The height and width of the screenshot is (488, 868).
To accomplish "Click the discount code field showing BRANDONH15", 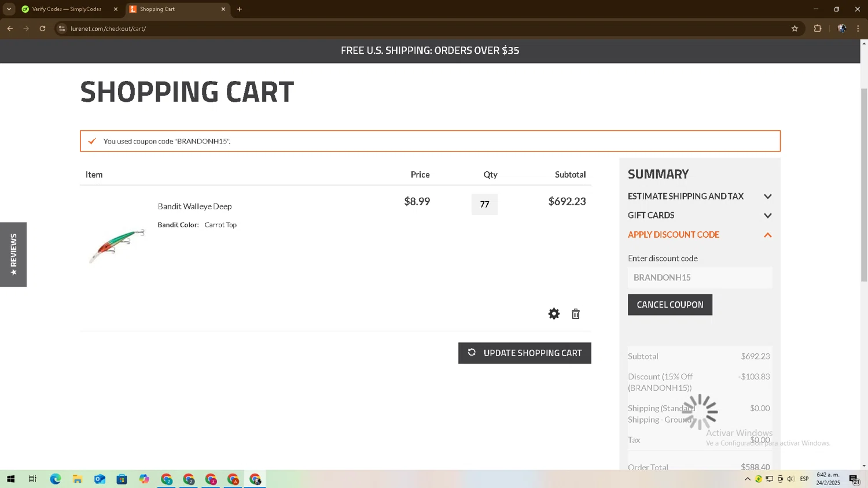I will (x=700, y=278).
